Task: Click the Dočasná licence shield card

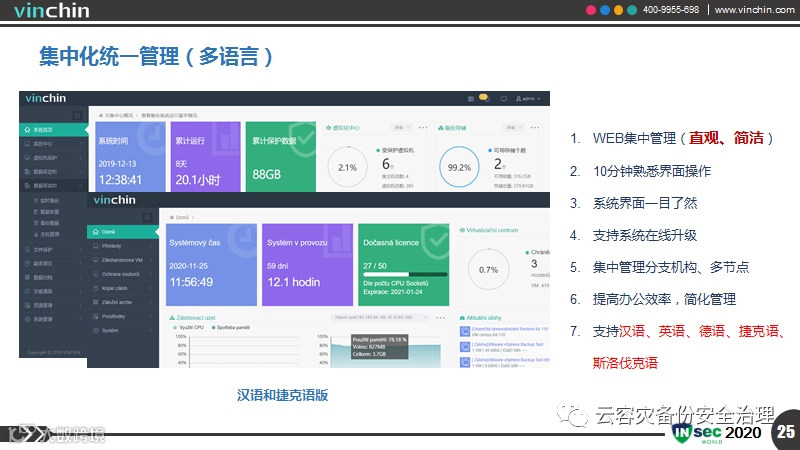Action: [x=404, y=265]
